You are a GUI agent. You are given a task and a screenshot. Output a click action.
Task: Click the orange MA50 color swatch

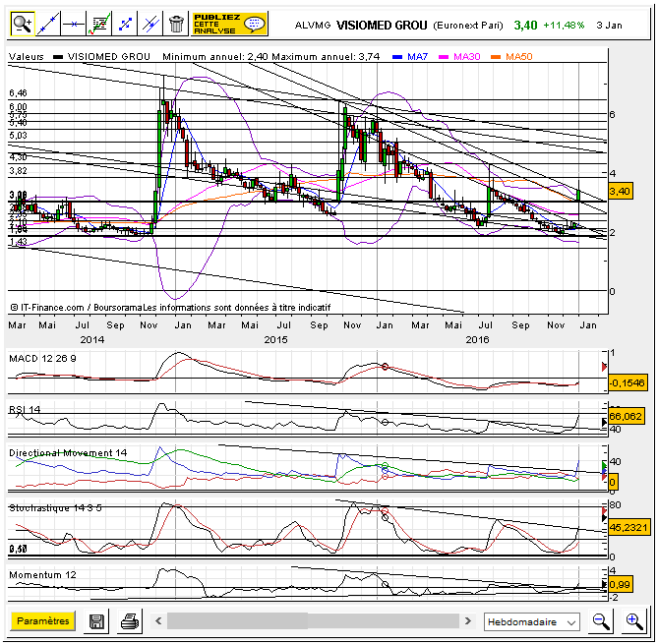pyautogui.click(x=496, y=57)
